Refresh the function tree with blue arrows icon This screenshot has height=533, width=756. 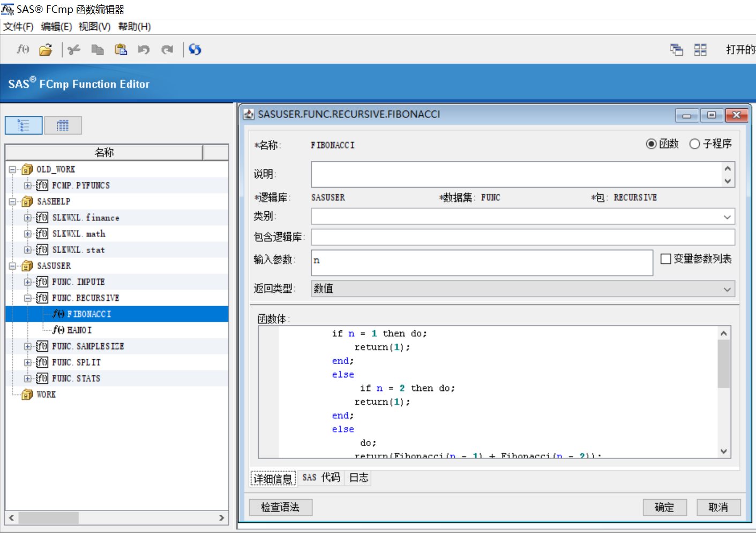point(195,50)
